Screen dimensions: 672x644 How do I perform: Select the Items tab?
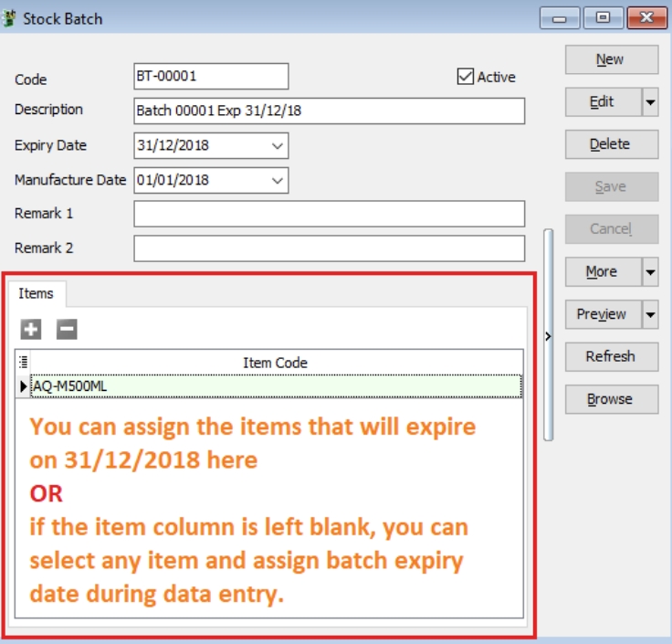point(37,293)
